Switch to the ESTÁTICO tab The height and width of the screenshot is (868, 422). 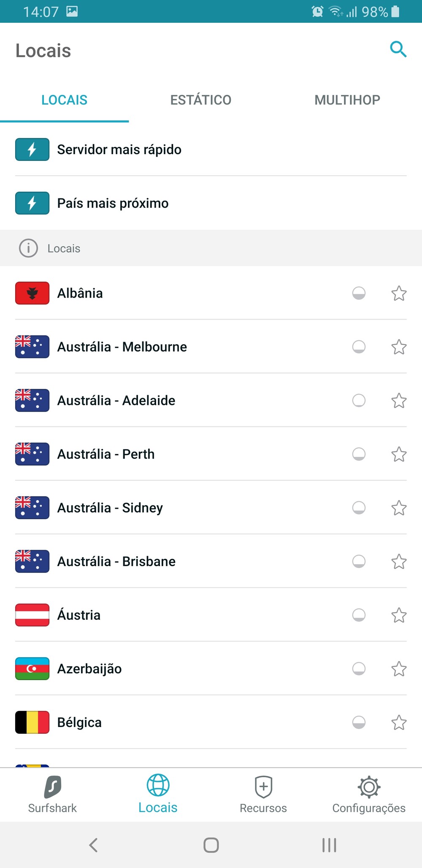(x=201, y=100)
